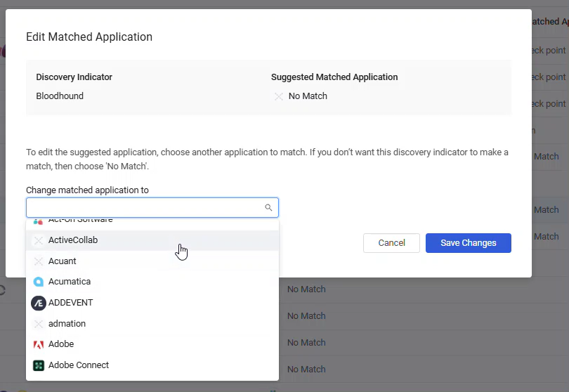Choose Acumatica in the application list
This screenshot has width=569, height=392.
(152, 282)
